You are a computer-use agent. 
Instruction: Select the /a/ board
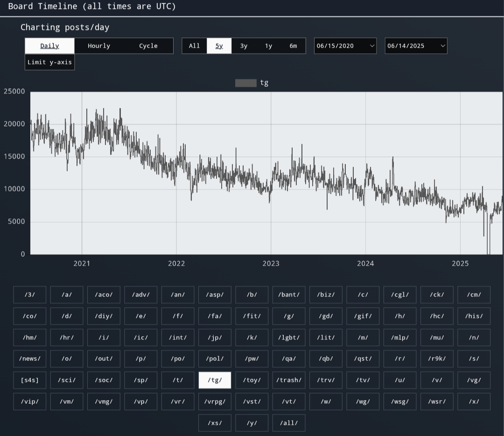67,295
